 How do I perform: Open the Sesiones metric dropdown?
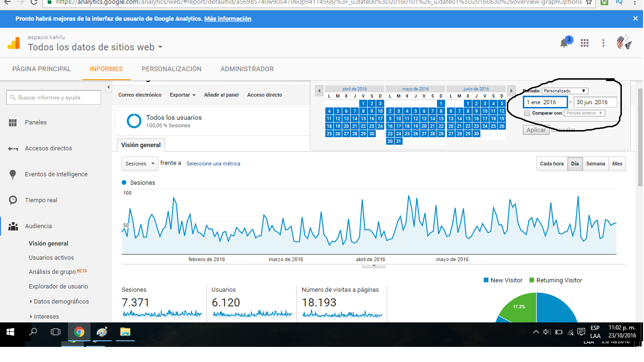click(140, 164)
